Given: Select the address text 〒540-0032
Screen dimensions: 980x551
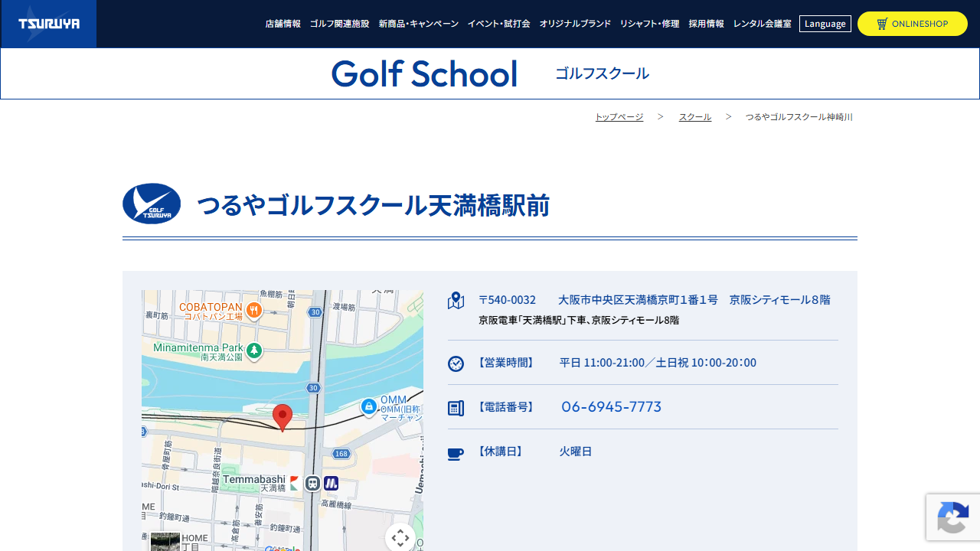Looking at the screenshot, I should [x=507, y=300].
